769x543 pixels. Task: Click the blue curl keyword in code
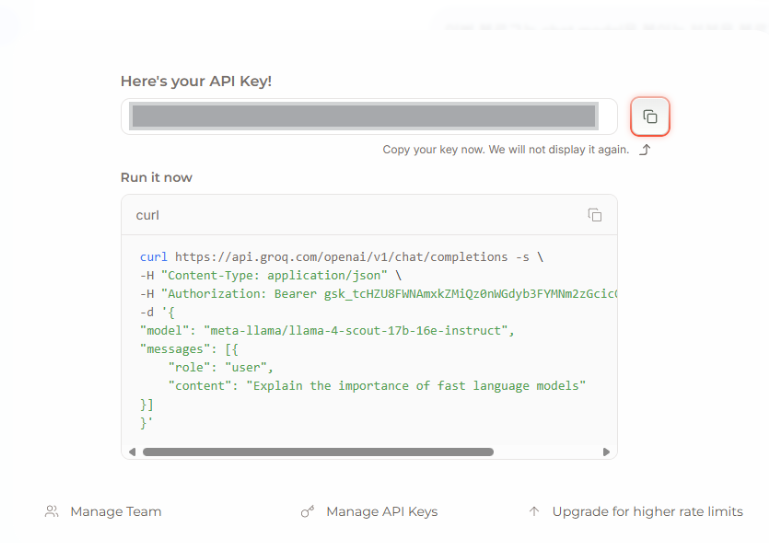(154, 257)
